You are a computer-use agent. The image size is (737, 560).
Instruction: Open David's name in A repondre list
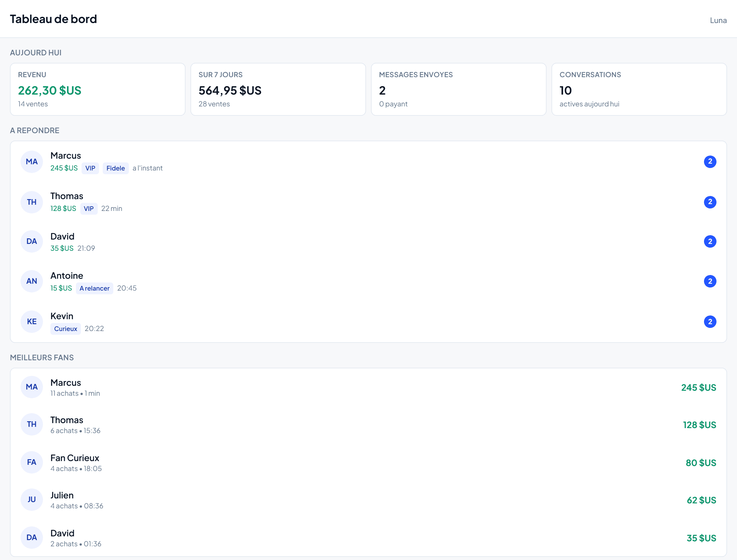[x=62, y=236]
